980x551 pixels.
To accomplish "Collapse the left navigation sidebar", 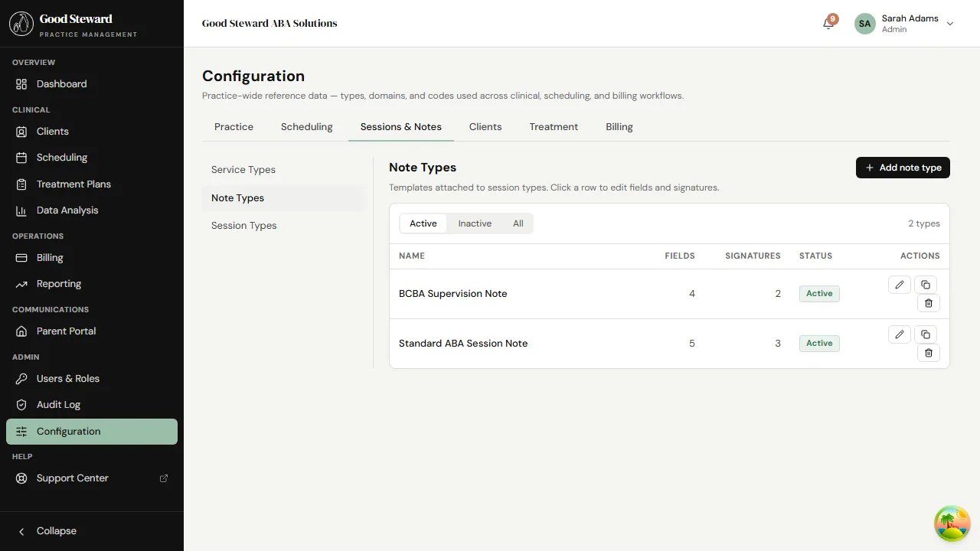I will (48, 530).
